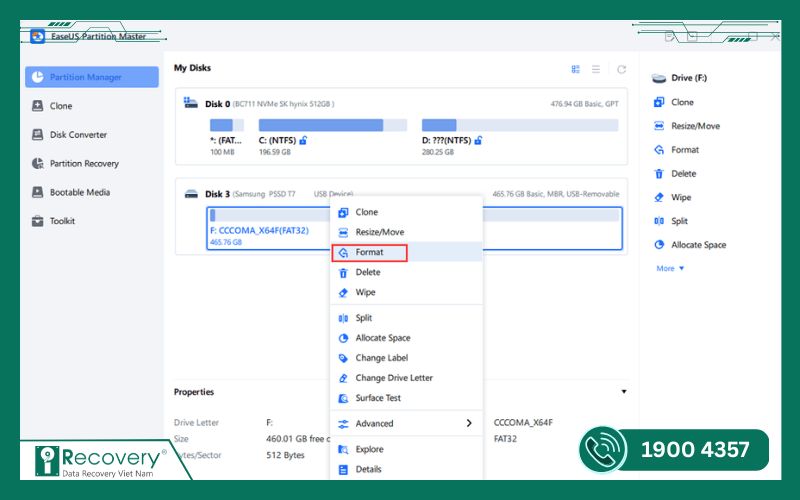Image resolution: width=800 pixels, height=500 pixels.
Task: Click the Partition Recovery sidebar icon
Action: [37, 163]
